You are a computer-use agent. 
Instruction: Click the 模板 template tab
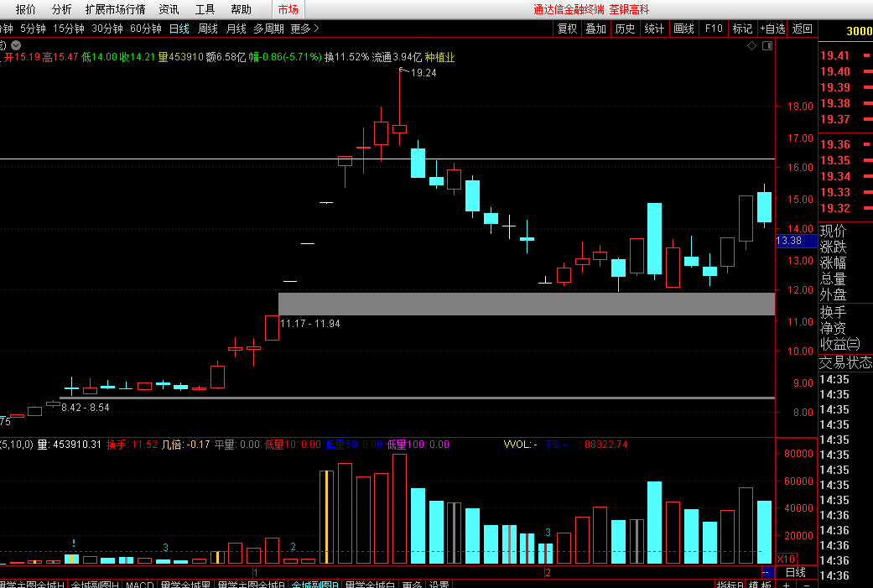[760, 584]
